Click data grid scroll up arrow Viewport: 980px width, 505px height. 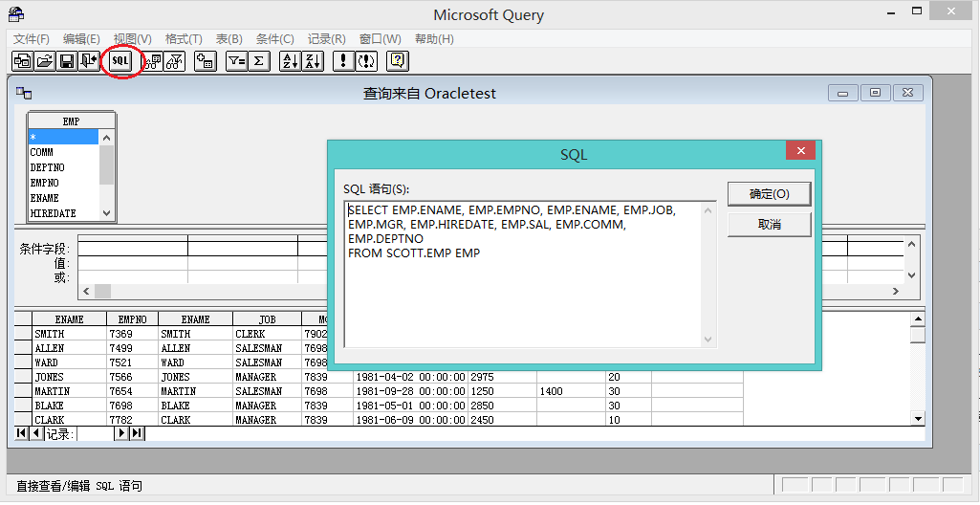click(918, 319)
